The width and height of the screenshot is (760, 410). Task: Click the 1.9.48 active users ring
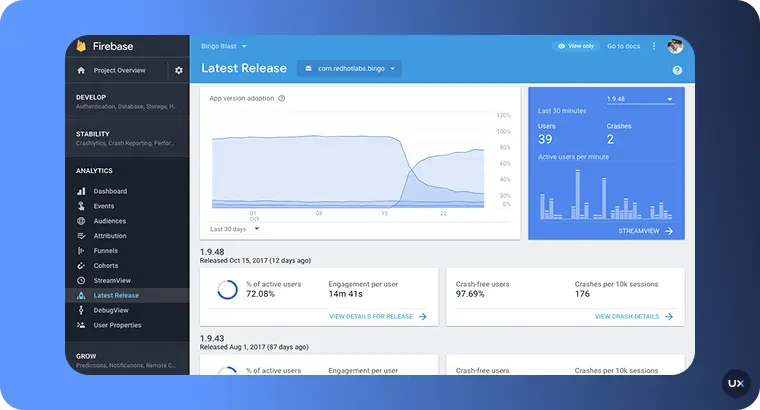coord(227,290)
